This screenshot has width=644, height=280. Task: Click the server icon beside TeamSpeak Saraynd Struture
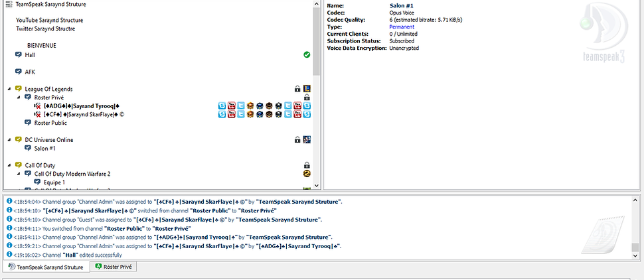[x=9, y=4]
